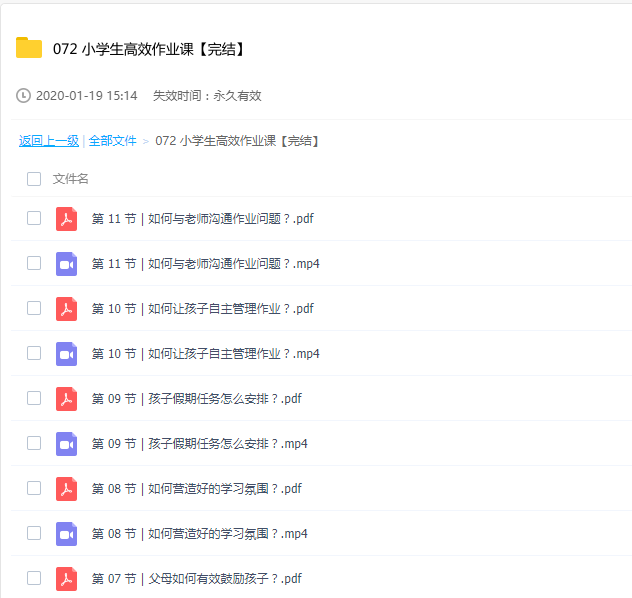Check the box for 第 08 节 如何营造好的学习氛围 .pdf

tap(34, 488)
